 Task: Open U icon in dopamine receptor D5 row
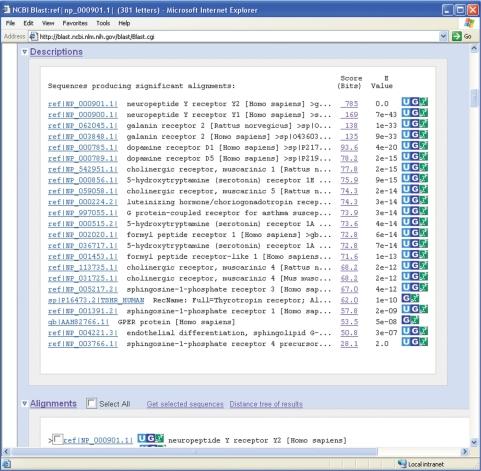406,157
